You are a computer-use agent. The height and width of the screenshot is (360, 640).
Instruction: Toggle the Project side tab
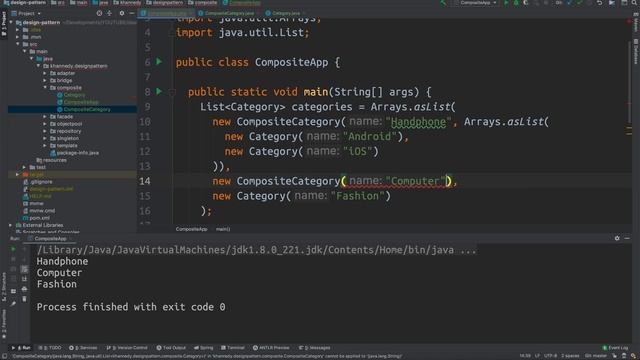(4, 24)
